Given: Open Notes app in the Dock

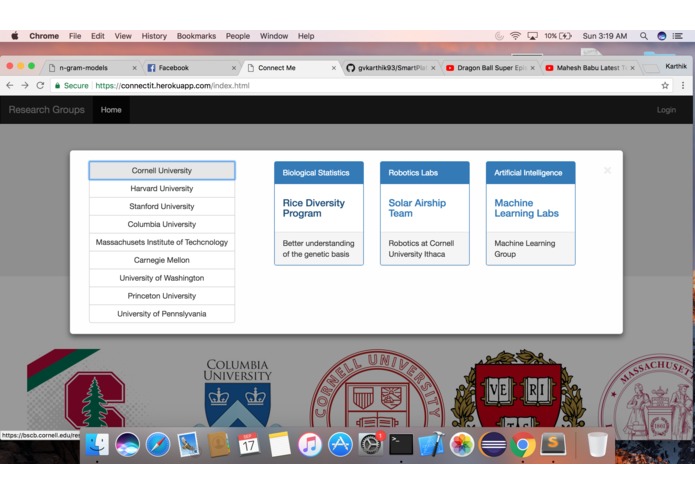Looking at the screenshot, I should (279, 444).
